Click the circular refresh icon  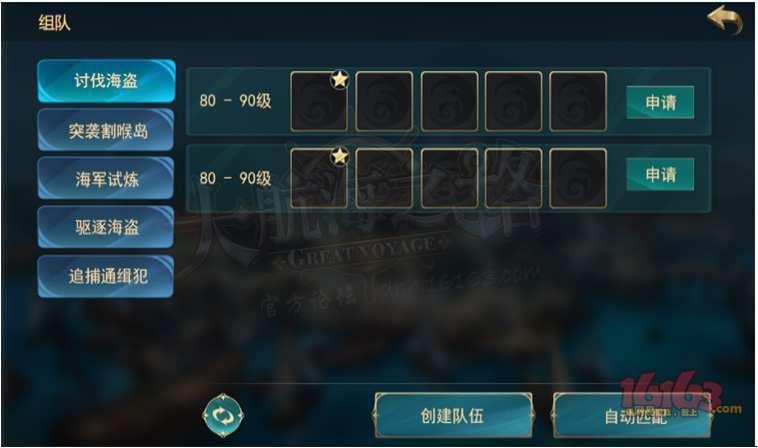tap(223, 416)
